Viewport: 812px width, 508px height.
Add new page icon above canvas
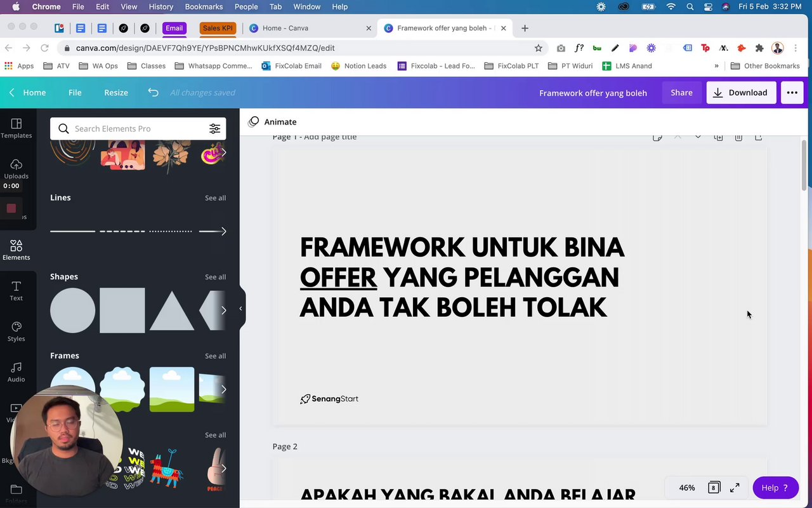click(x=759, y=137)
